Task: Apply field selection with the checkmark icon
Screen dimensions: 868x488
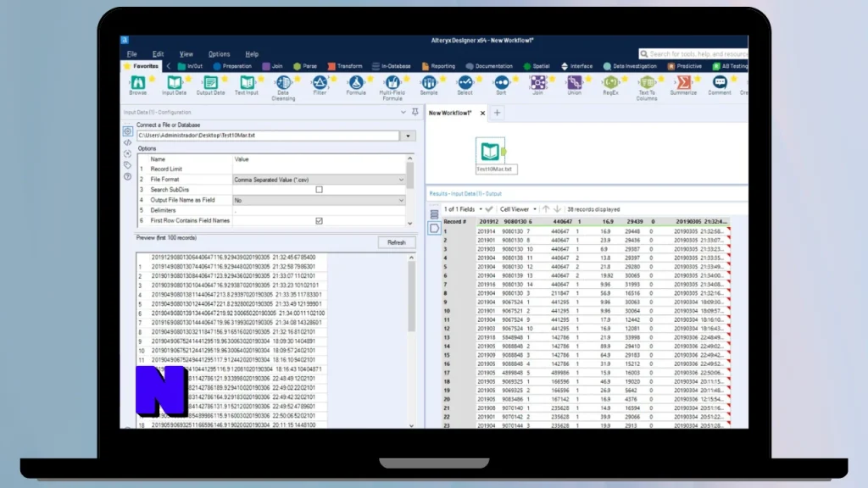Action: tap(489, 209)
